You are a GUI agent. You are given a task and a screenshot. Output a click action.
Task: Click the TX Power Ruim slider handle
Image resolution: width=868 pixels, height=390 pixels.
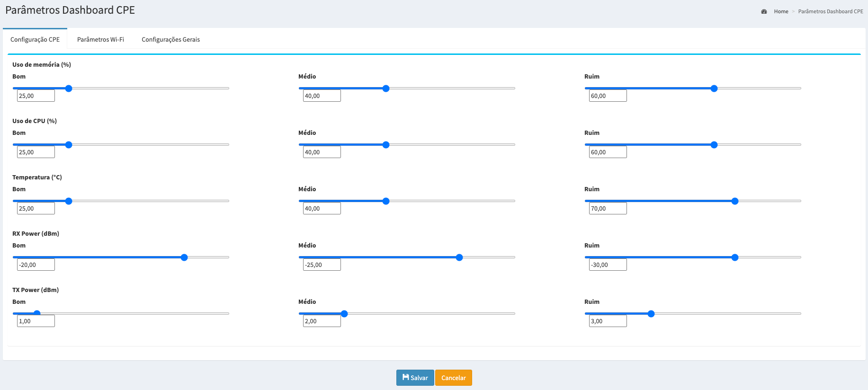[x=651, y=314]
